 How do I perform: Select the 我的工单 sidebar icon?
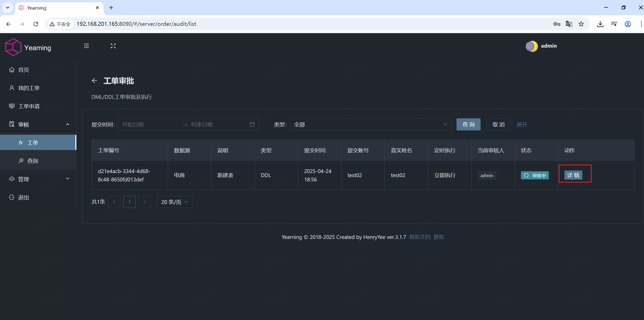tap(12, 88)
